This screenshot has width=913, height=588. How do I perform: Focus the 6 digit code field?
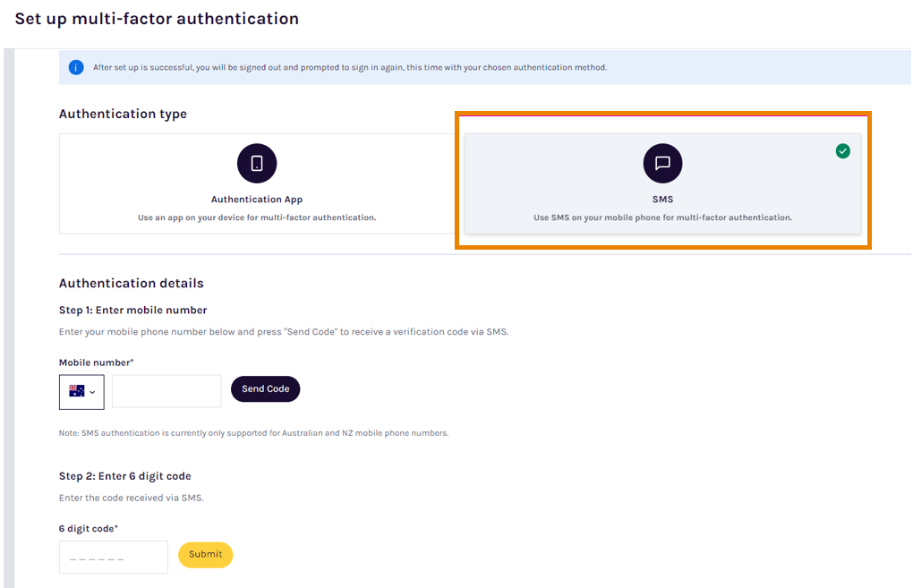(x=114, y=558)
